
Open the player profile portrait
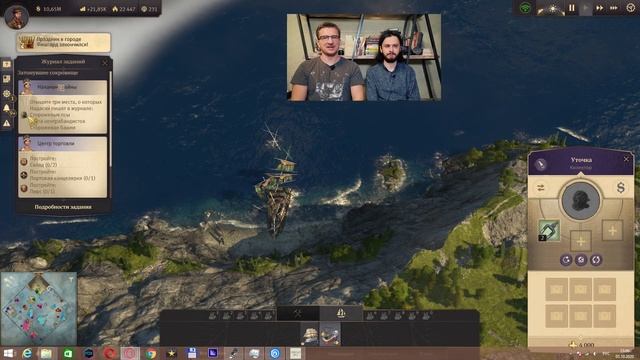[x=16, y=17]
